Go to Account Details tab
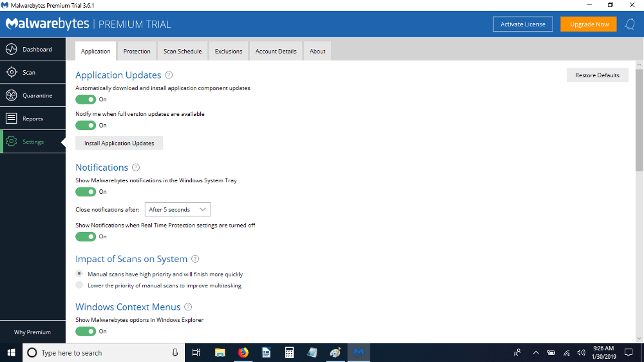The width and height of the screenshot is (644, 362). pyautogui.click(x=276, y=52)
